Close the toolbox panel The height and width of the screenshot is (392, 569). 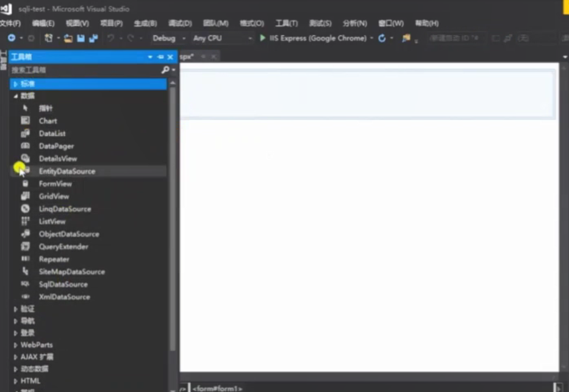tap(170, 57)
